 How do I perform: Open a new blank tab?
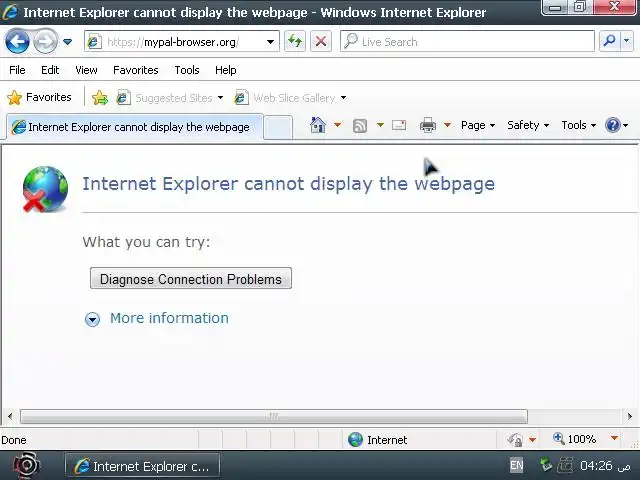(278, 127)
